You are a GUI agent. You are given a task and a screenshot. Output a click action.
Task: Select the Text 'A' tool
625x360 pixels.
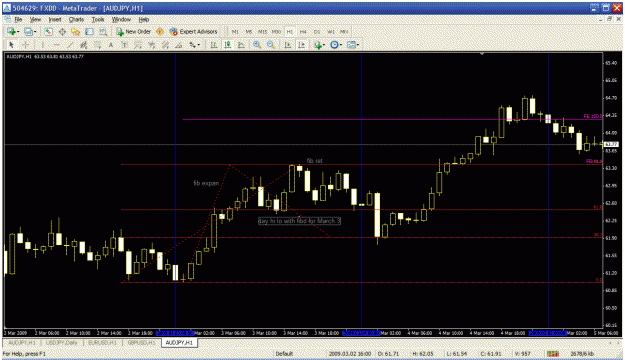111,45
